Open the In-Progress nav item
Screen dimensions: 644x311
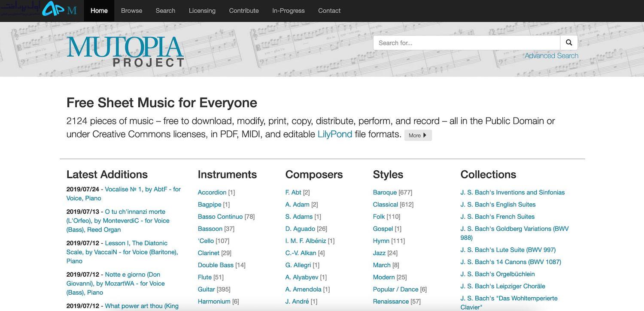point(289,11)
